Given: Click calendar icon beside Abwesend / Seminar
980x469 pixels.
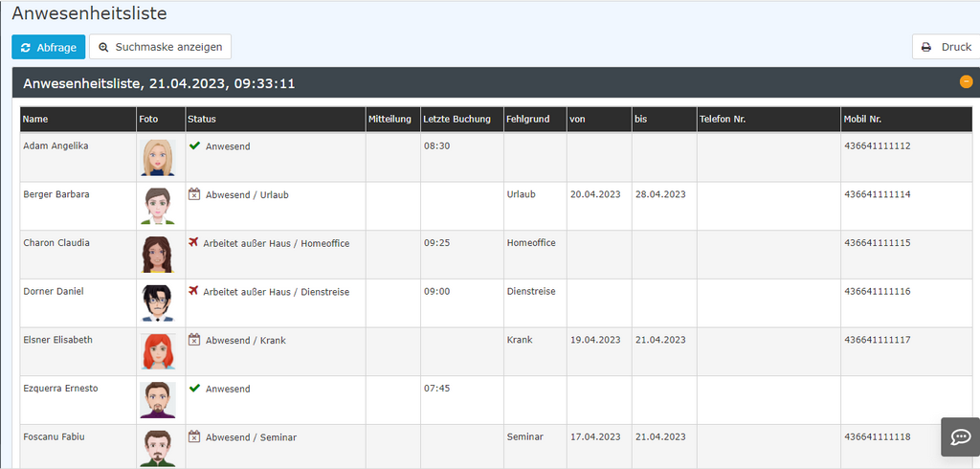Looking at the screenshot, I should pyautogui.click(x=194, y=436).
